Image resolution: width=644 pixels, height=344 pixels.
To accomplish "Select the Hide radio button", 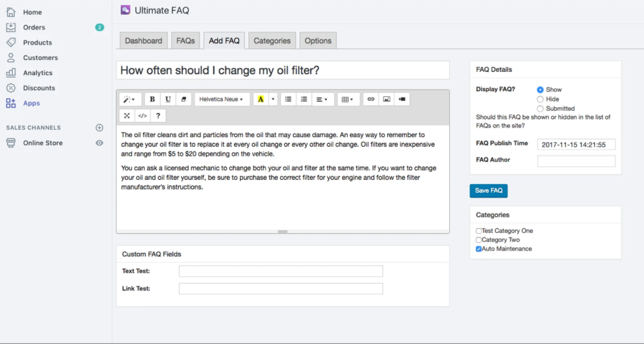I will tap(540, 99).
